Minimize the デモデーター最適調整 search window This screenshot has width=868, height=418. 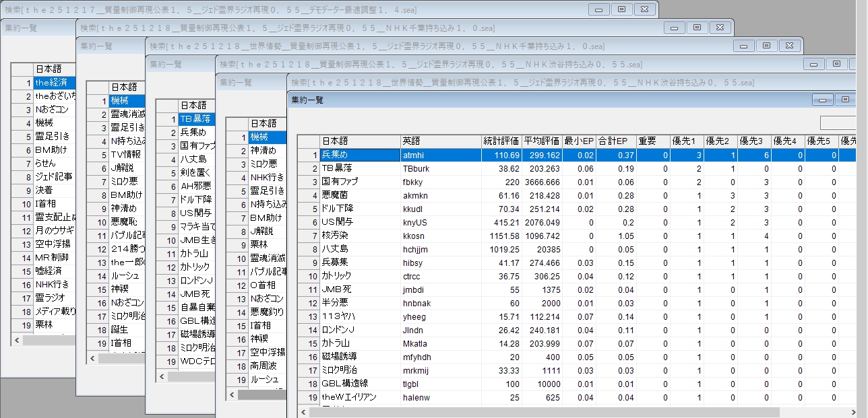599,9
